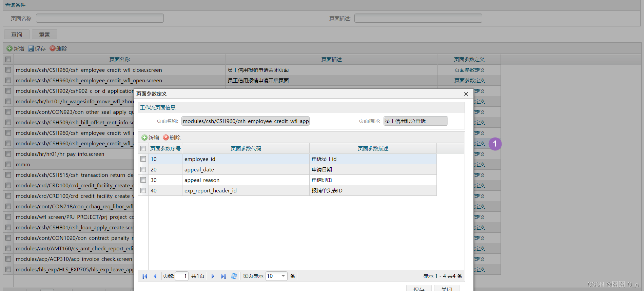
Task: Click the 删除 delete icon in main toolbar
Action: (x=52, y=48)
